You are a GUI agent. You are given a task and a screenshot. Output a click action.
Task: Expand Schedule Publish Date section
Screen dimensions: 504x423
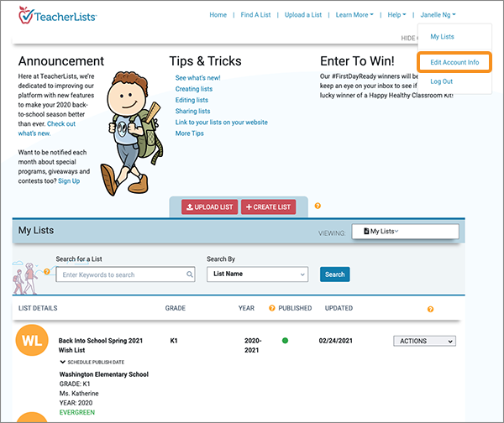click(92, 362)
